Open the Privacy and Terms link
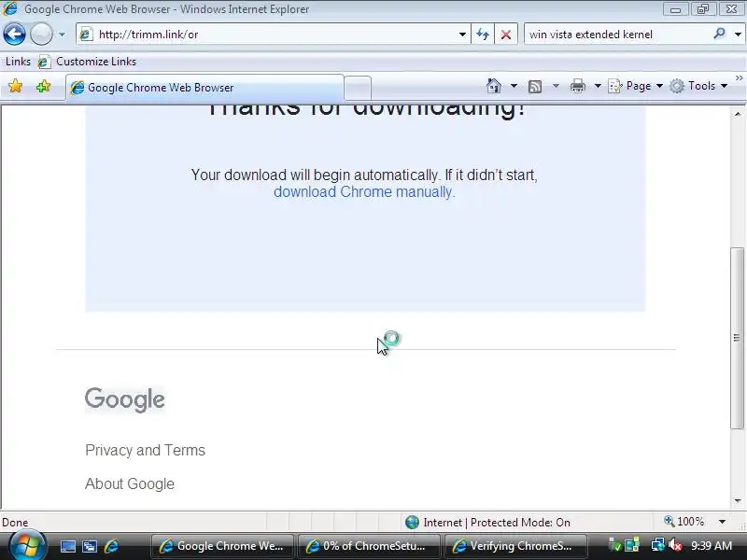Image resolution: width=747 pixels, height=560 pixels. [146, 450]
